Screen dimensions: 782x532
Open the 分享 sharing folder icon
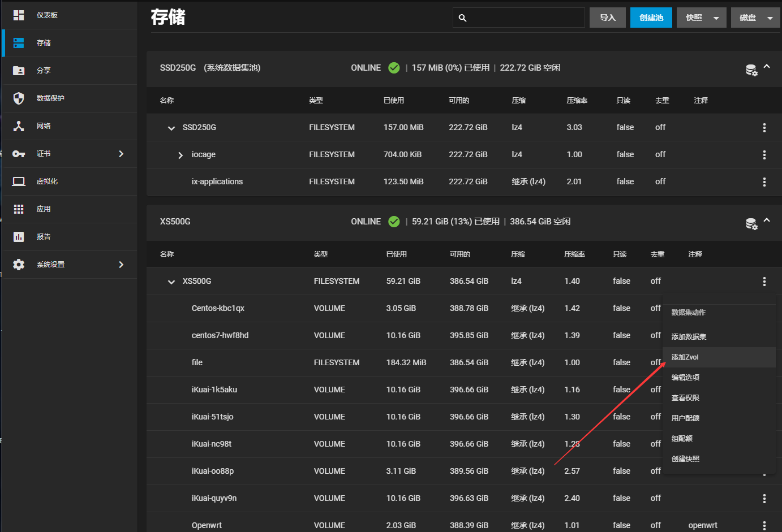(19, 71)
